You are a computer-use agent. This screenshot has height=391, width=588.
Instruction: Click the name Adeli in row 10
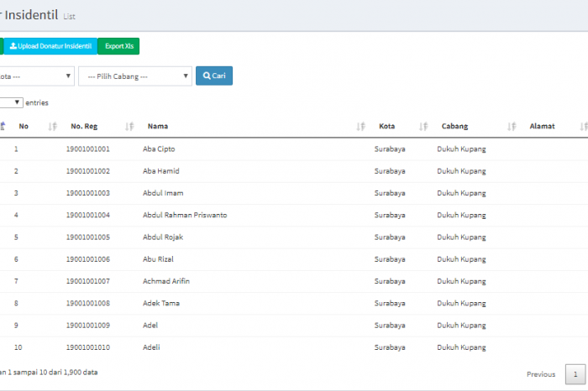tap(151, 347)
